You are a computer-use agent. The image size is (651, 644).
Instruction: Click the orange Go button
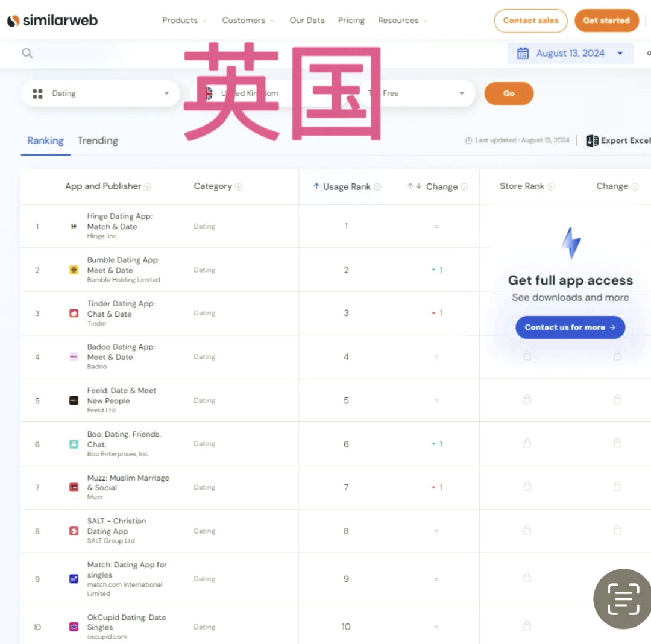tap(509, 93)
